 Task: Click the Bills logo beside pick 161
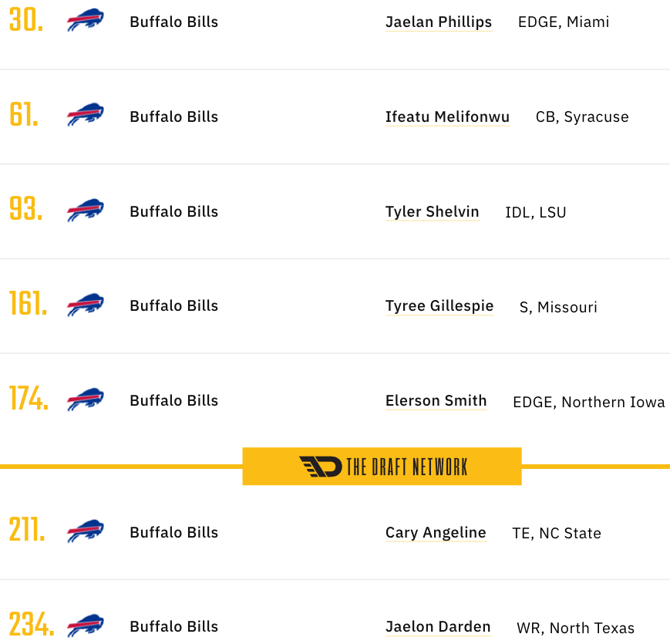click(86, 305)
